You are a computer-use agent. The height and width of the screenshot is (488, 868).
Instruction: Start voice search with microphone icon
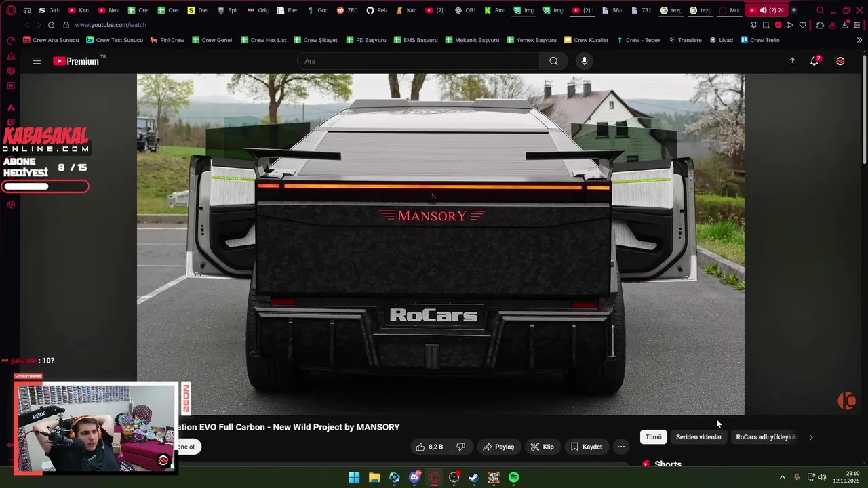(585, 61)
